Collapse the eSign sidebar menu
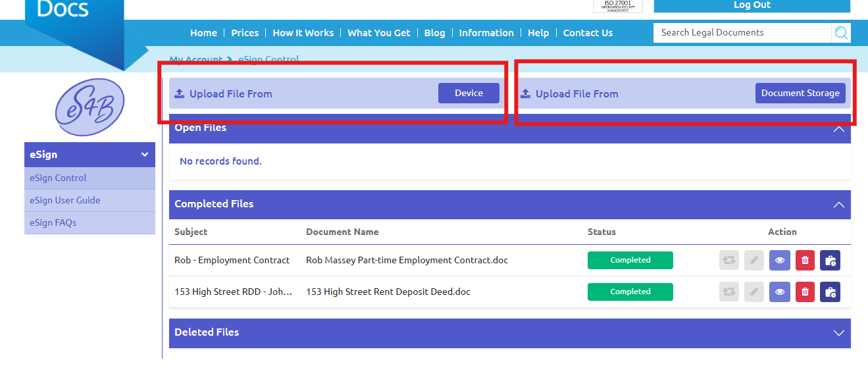Image resolution: width=868 pixels, height=387 pixels. (x=145, y=155)
